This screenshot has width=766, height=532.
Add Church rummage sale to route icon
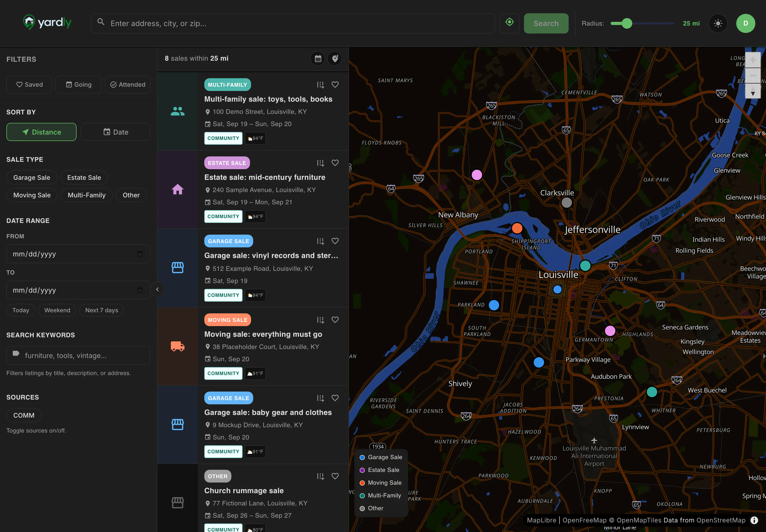[x=320, y=476]
